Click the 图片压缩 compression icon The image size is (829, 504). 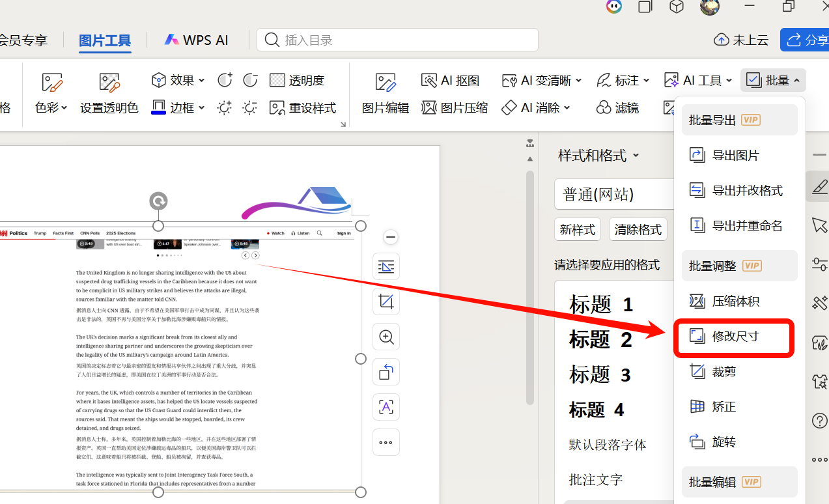[454, 107]
